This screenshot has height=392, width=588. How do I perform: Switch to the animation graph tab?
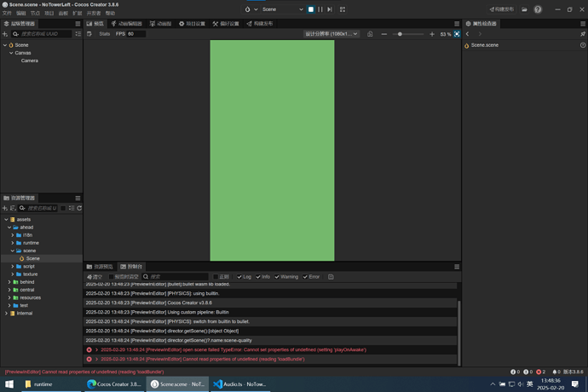click(160, 24)
